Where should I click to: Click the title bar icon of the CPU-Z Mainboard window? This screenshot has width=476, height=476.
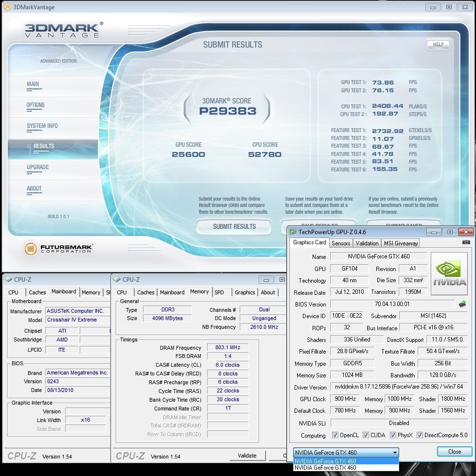(9, 279)
